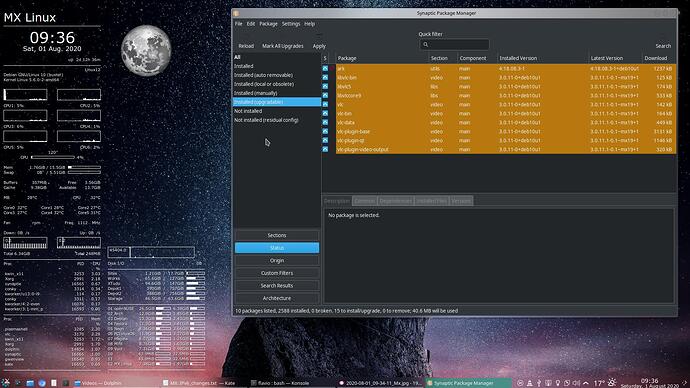Screen dimensions: 690x388
Task: Switch to the Versions tab
Action: coord(461,201)
